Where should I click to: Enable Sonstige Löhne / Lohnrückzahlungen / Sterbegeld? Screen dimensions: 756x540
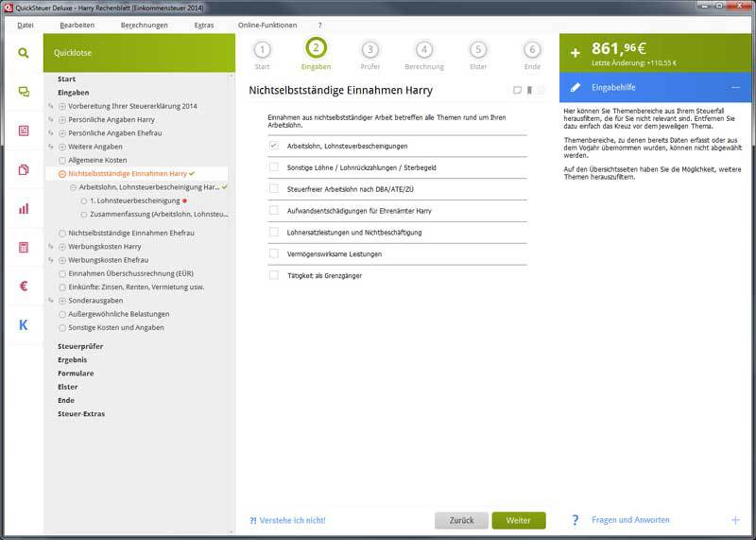274,167
